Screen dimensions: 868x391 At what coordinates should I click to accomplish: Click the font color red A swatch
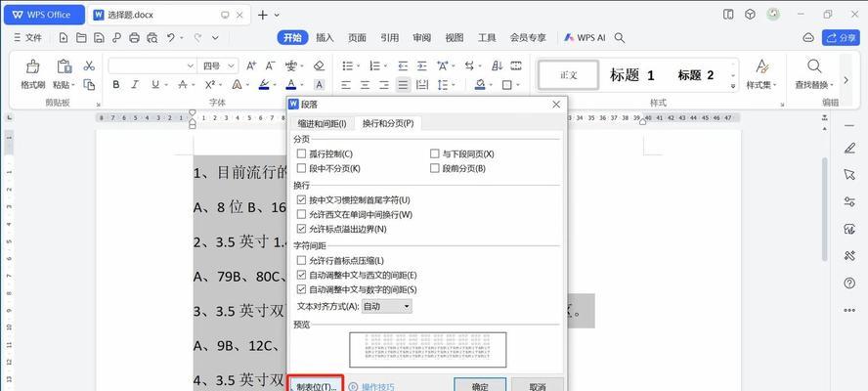(290, 85)
